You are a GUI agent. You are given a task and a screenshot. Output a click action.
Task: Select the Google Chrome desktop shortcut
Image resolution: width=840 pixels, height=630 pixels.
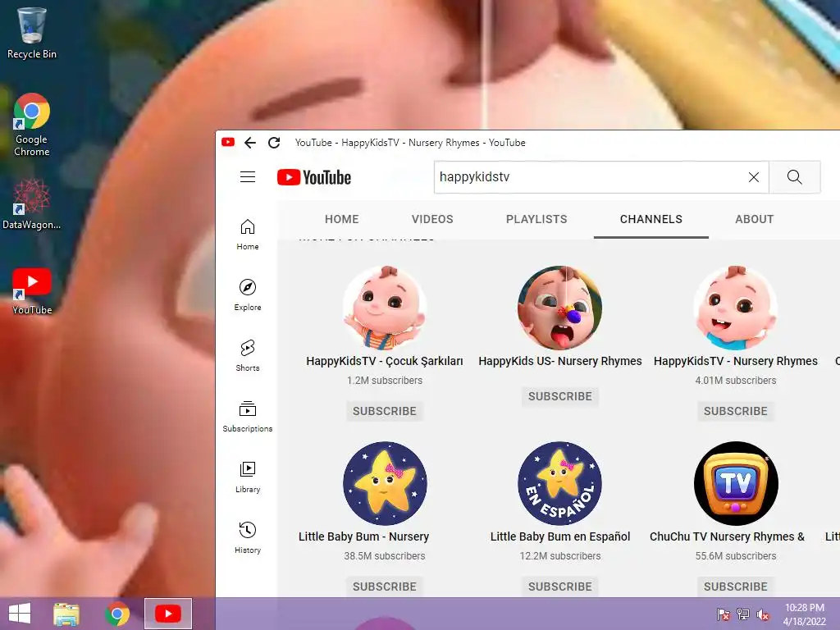(x=32, y=125)
